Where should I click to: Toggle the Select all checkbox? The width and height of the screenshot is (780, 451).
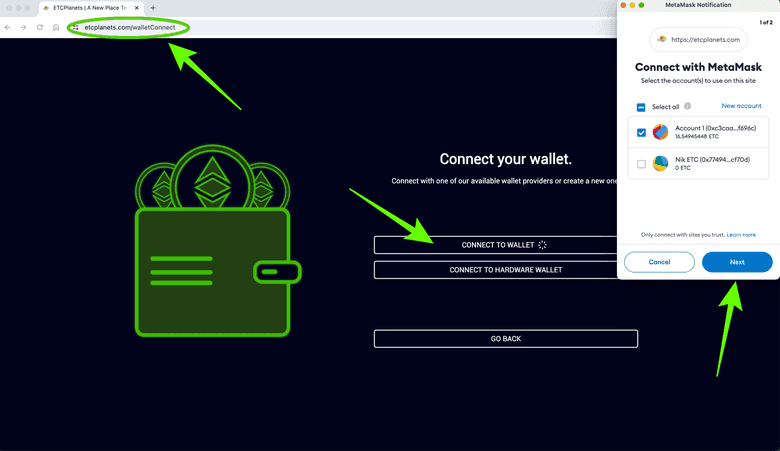pos(641,107)
